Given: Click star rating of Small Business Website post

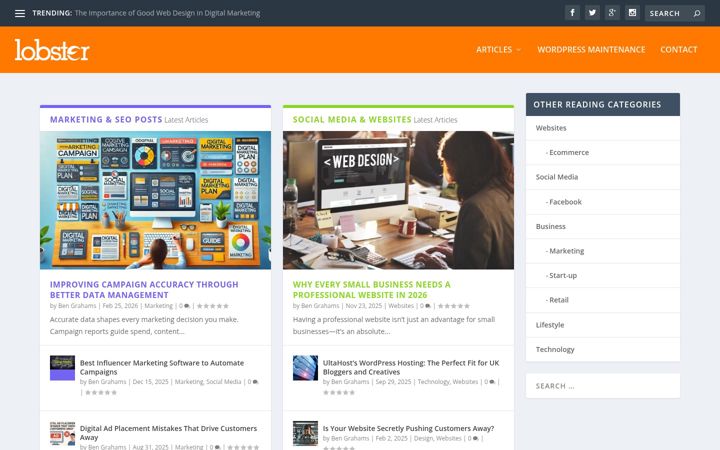Looking at the screenshot, I should pos(454,306).
